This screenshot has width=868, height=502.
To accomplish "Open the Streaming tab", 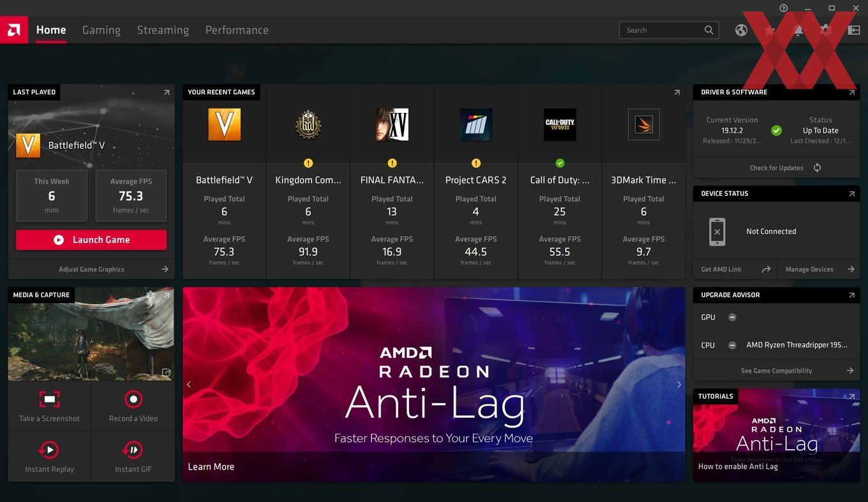I will 163,30.
